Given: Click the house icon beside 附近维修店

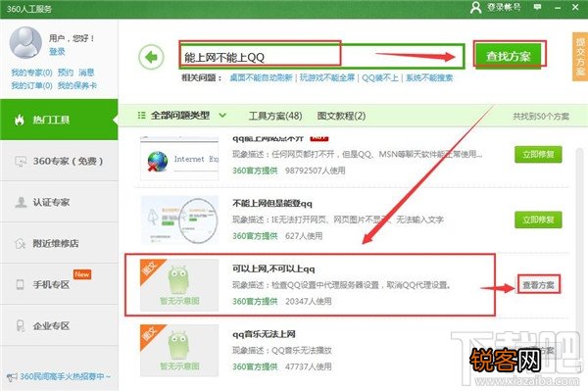Looking at the screenshot, I should click(x=21, y=243).
